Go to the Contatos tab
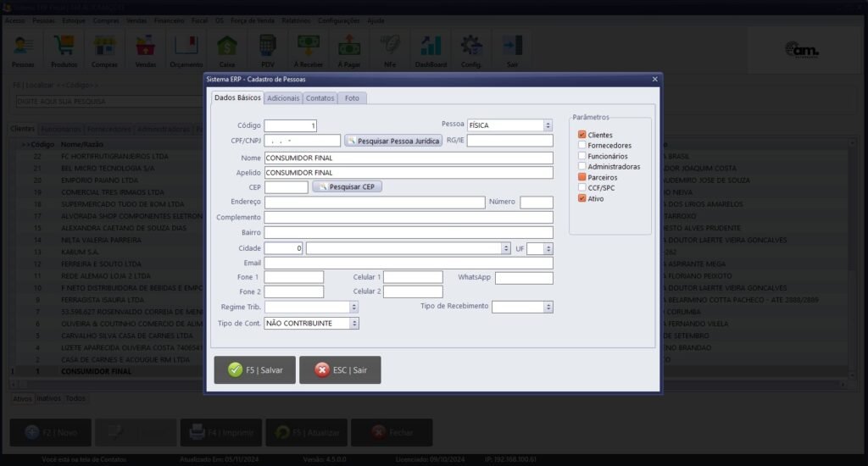Screen dimensions: 868x466 pos(320,98)
